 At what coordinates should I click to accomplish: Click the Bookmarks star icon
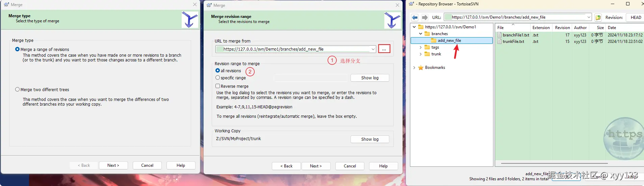421,68
